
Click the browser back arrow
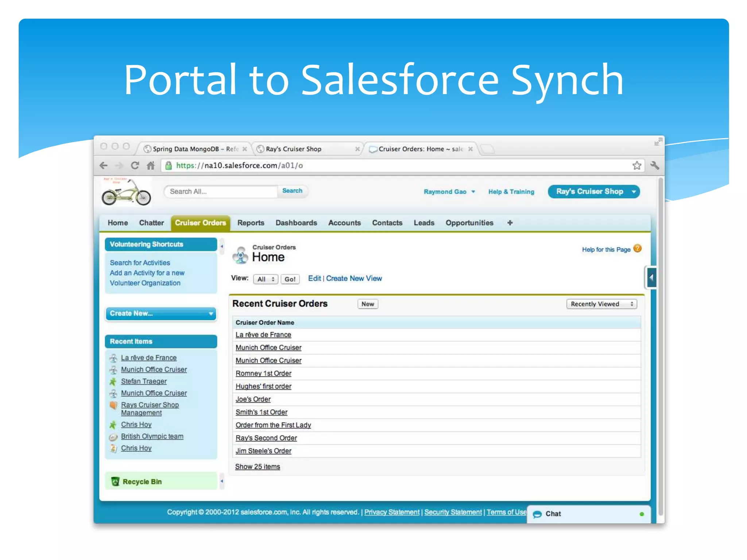point(104,166)
